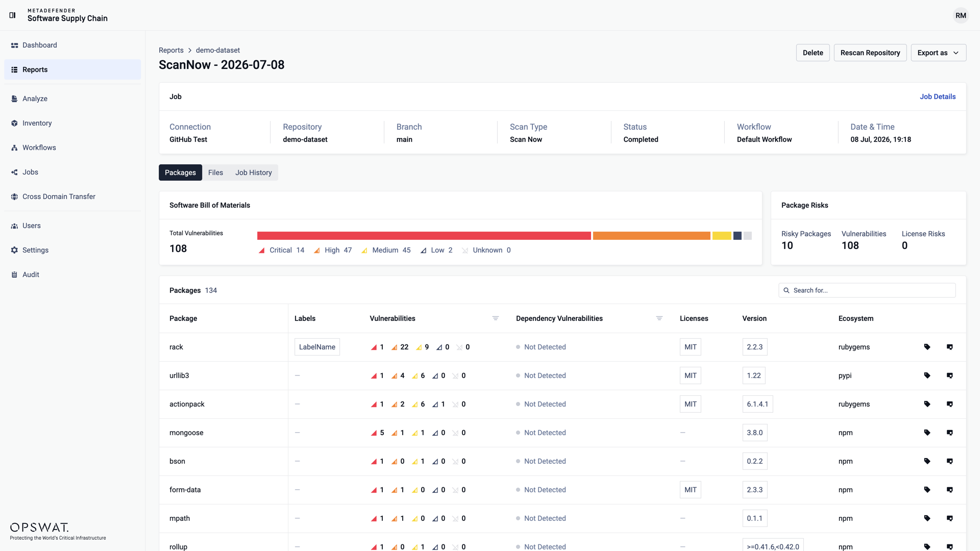The width and height of the screenshot is (980, 551).
Task: Open the Job Details link
Action: 938,96
